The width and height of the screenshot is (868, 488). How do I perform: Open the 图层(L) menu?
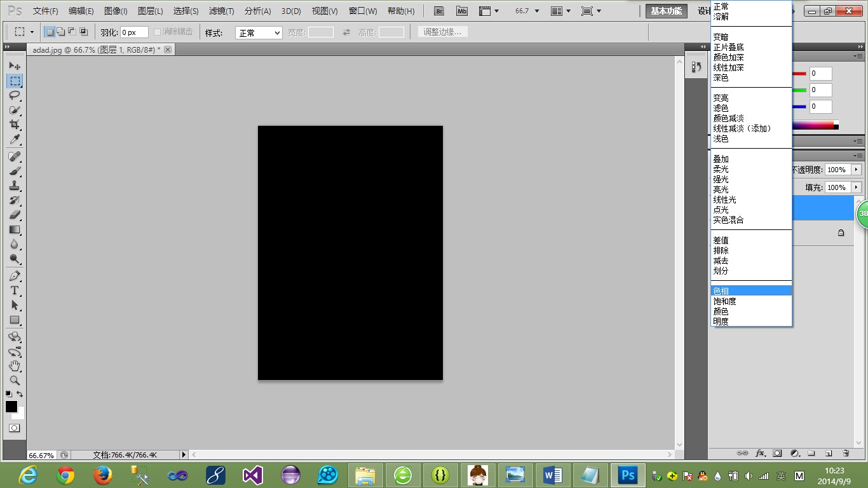150,11
